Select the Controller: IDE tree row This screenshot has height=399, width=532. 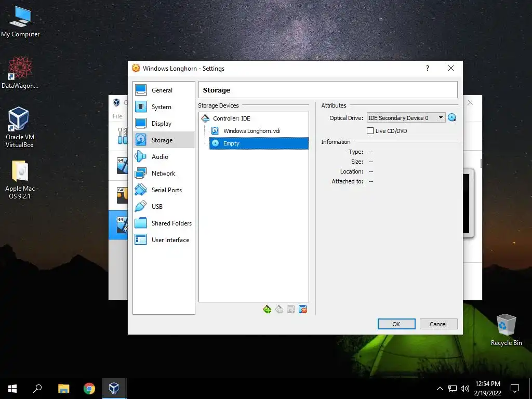pos(254,118)
